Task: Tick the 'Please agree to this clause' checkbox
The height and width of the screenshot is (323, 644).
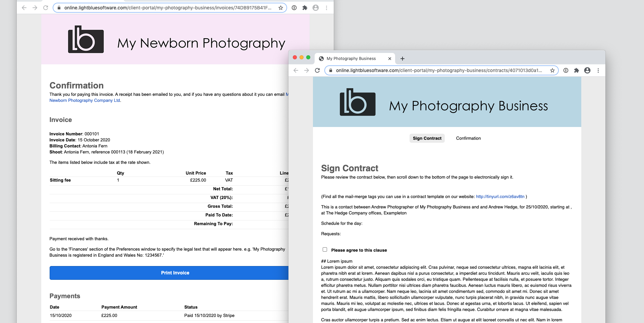Action: point(325,250)
